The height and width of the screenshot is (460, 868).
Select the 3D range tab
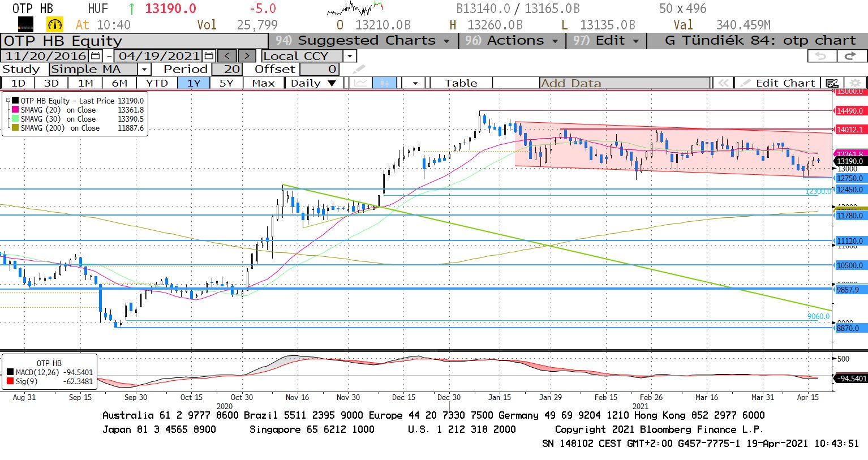[51, 83]
